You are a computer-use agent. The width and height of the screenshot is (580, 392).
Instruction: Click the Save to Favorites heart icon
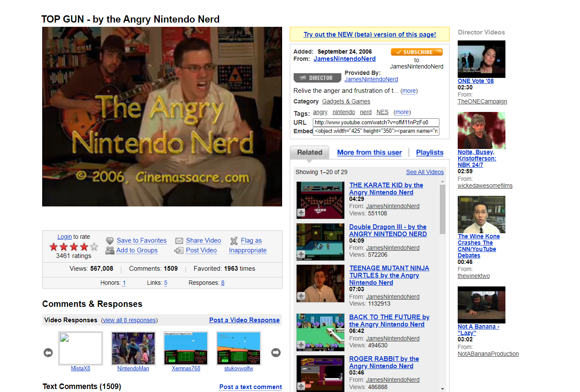(110, 241)
